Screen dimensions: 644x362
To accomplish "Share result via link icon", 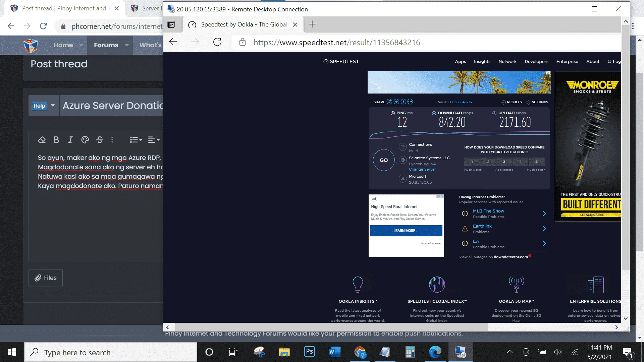I will pos(389,102).
